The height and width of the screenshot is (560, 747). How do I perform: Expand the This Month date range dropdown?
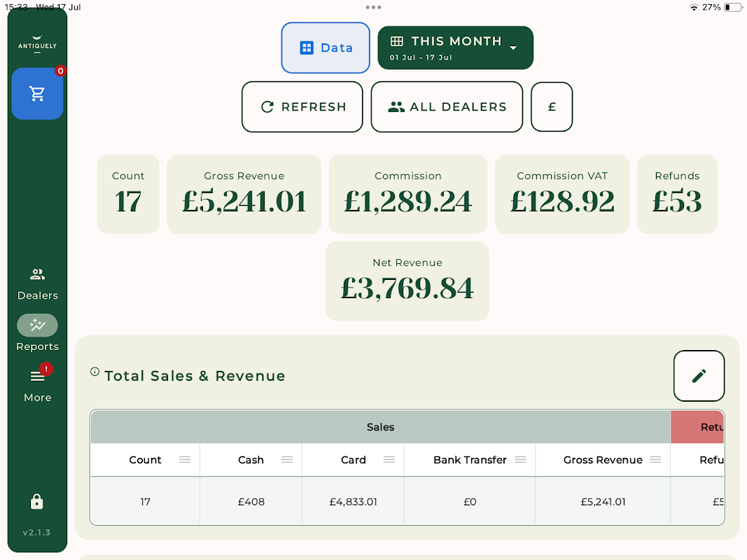click(455, 48)
